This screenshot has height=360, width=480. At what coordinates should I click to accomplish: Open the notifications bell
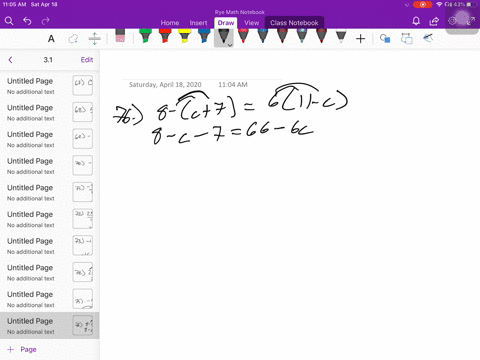click(416, 21)
